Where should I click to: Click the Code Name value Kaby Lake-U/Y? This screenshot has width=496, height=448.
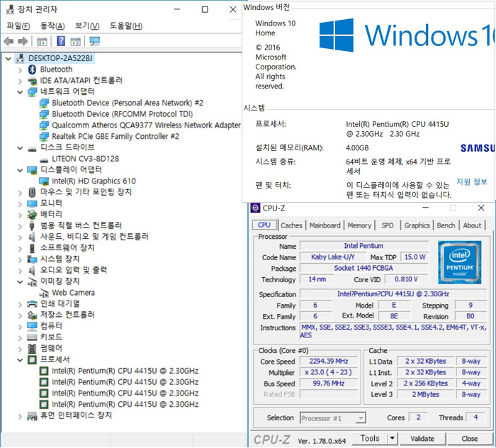[333, 257]
